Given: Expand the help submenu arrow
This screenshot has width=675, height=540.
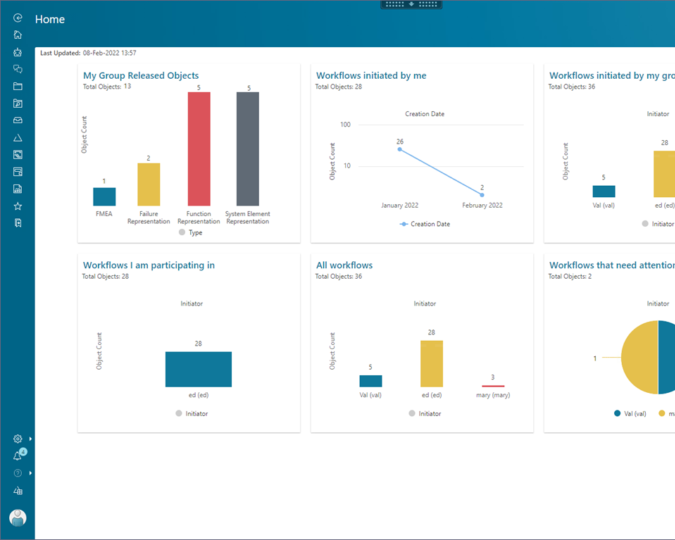Looking at the screenshot, I should coord(31,473).
